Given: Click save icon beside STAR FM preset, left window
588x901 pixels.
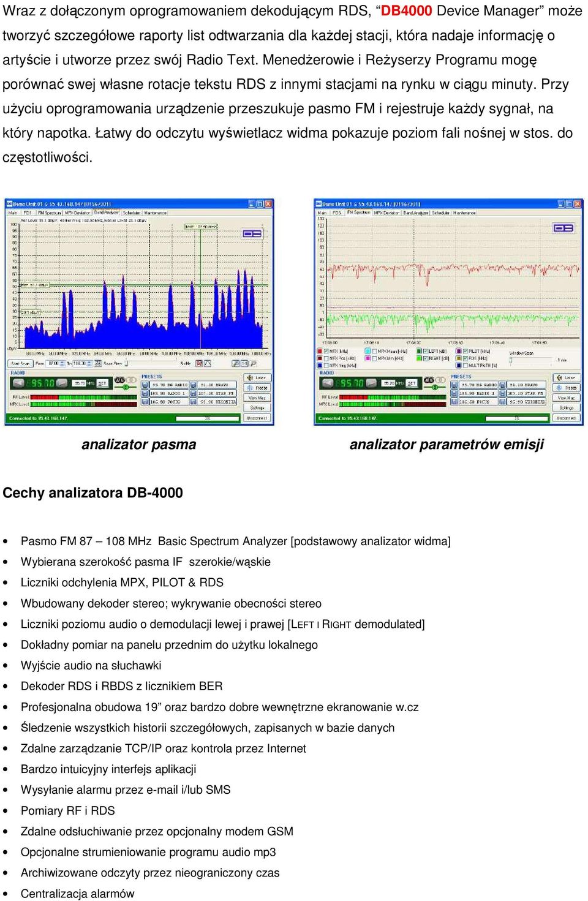Looking at the screenshot, I should [x=194, y=393].
